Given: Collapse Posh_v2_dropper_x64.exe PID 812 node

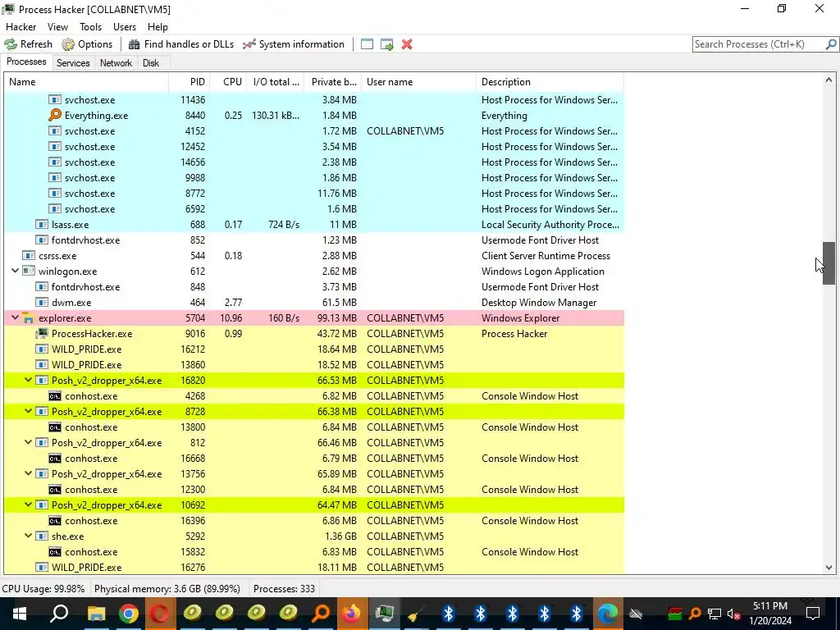Looking at the screenshot, I should (29, 442).
